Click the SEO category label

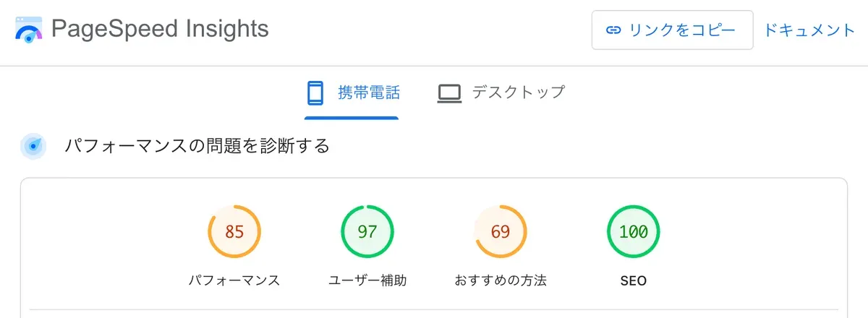[634, 280]
